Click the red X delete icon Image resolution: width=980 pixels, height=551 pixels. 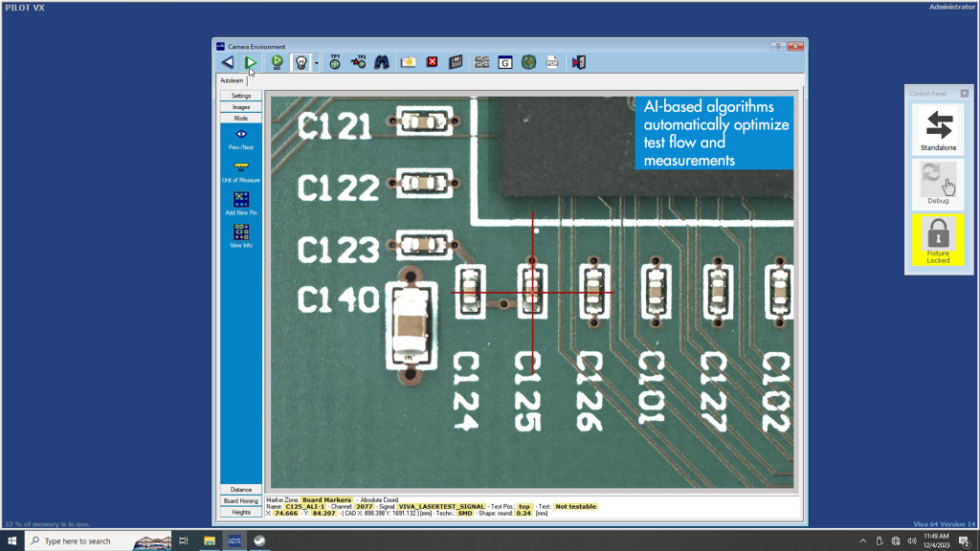tap(432, 62)
